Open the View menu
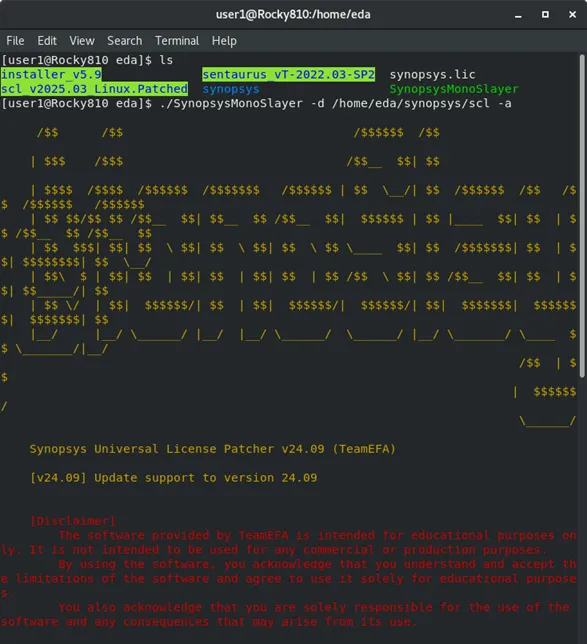 [82, 41]
